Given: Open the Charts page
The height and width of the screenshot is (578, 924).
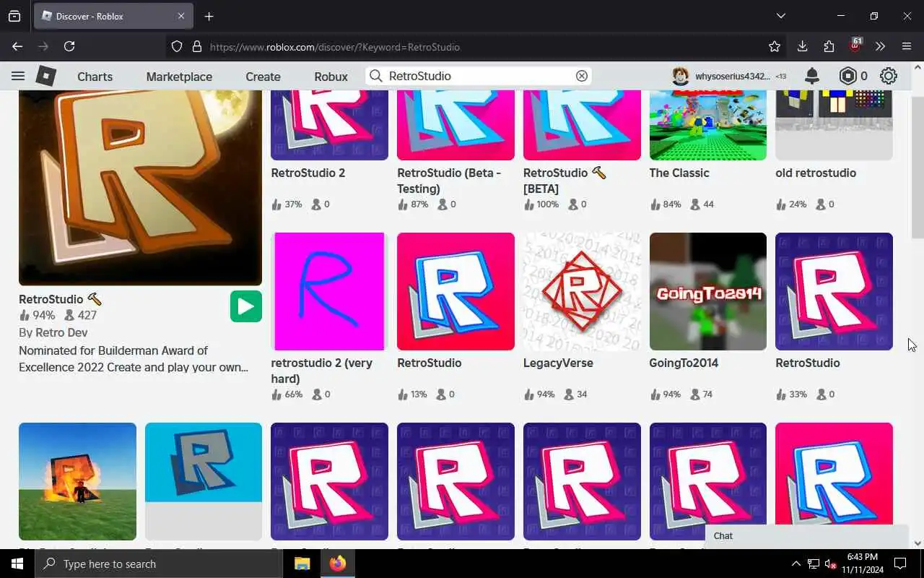Looking at the screenshot, I should 95,77.
